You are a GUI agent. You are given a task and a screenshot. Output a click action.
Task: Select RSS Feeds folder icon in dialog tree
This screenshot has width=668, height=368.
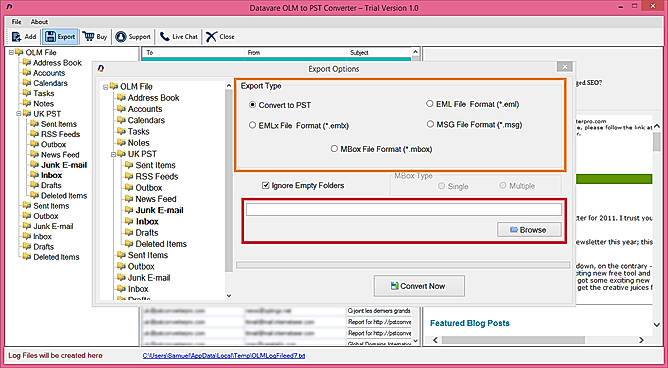pyautogui.click(x=129, y=176)
